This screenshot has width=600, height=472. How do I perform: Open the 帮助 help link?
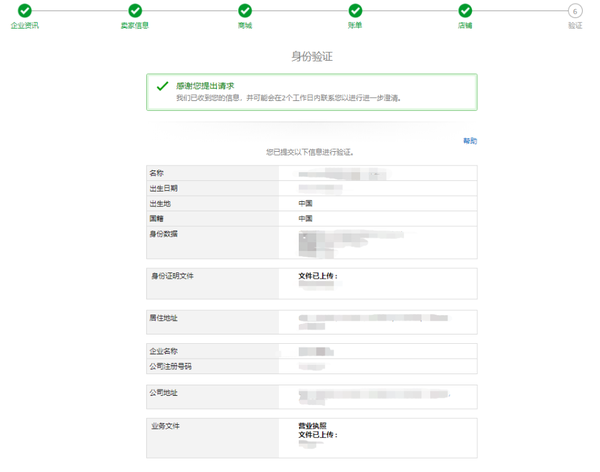(470, 141)
